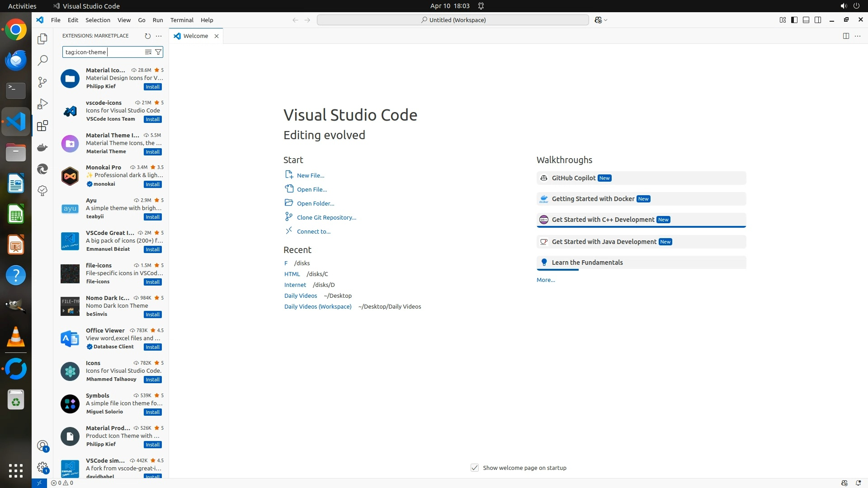The width and height of the screenshot is (868, 488).
Task: Open editor more actions ellipsis menu
Action: (858, 36)
